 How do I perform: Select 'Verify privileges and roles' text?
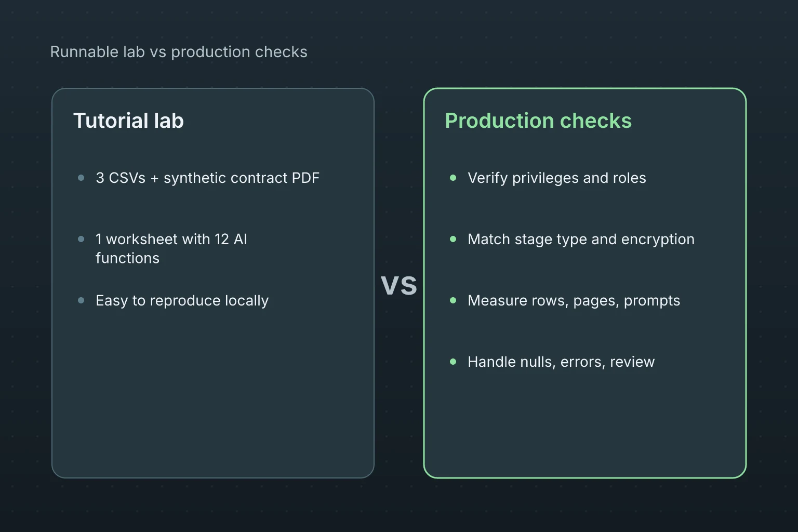pos(557,178)
